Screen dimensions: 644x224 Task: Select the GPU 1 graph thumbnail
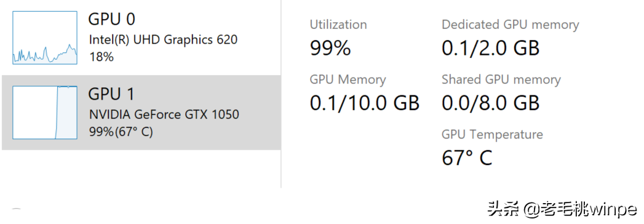click(x=45, y=112)
